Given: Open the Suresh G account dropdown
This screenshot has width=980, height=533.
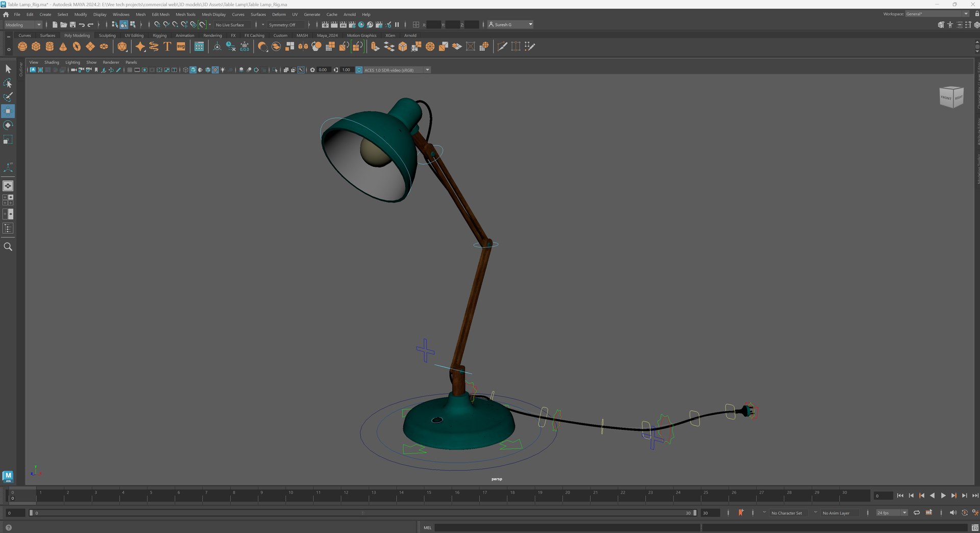Looking at the screenshot, I should [x=510, y=25].
